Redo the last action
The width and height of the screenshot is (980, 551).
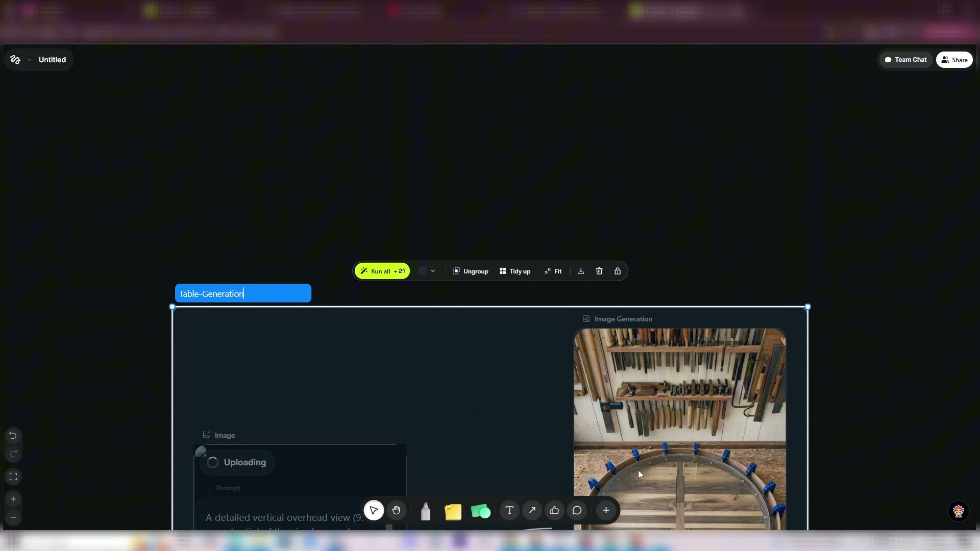tap(13, 454)
